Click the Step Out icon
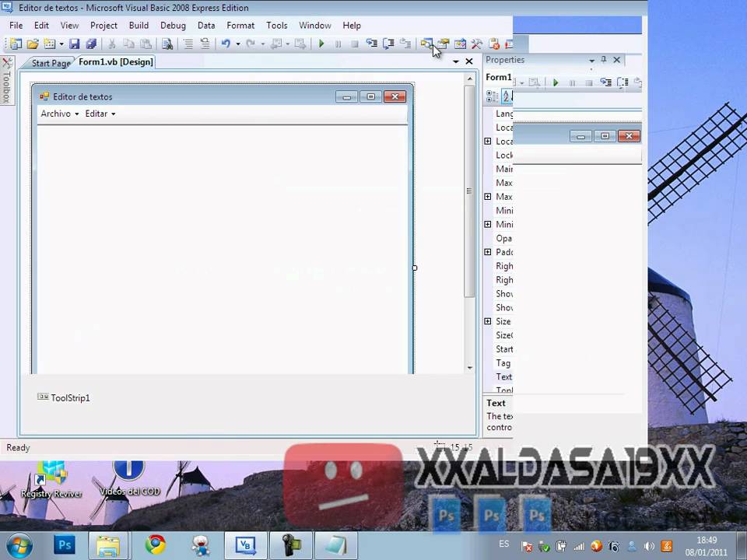Viewport: 747px width, 560px height. click(x=405, y=44)
